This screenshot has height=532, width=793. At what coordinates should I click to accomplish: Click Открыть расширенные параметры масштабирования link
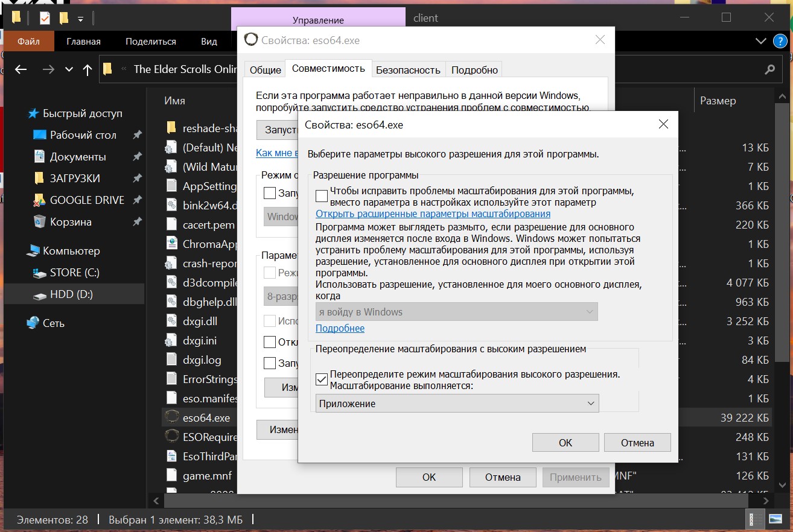click(x=433, y=214)
